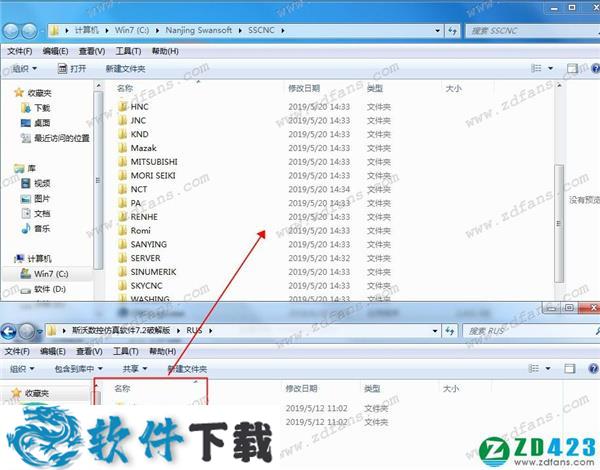This screenshot has width=600, height=470.
Task: Open Help icon in SSCNC window toolbar
Action: 595,69
